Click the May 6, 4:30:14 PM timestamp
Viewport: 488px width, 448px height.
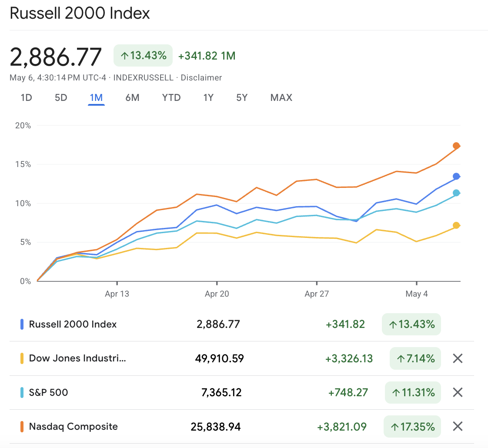coord(58,77)
